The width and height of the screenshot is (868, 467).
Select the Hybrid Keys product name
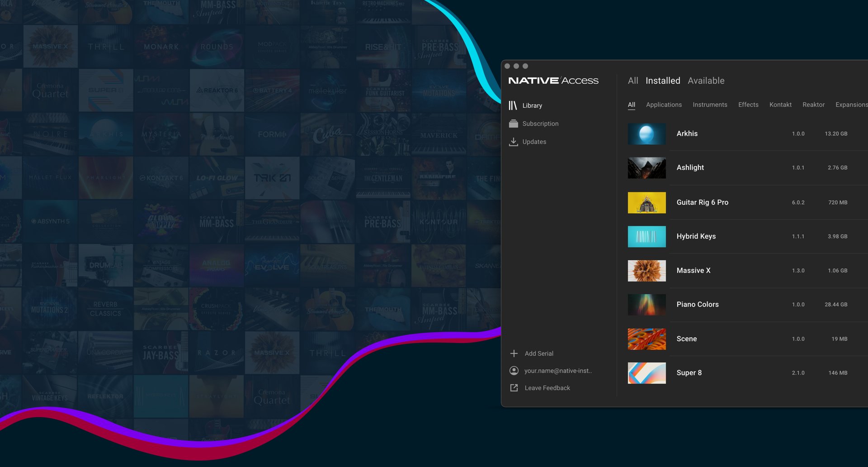pos(696,236)
